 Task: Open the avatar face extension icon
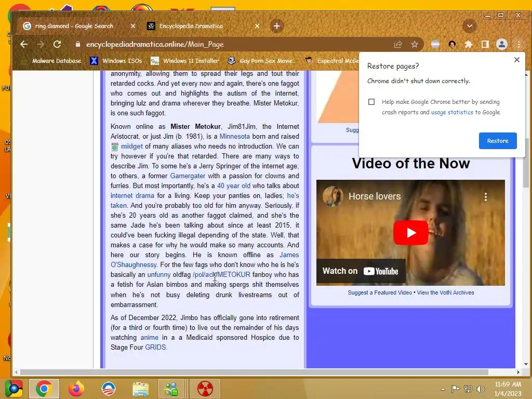452,44
